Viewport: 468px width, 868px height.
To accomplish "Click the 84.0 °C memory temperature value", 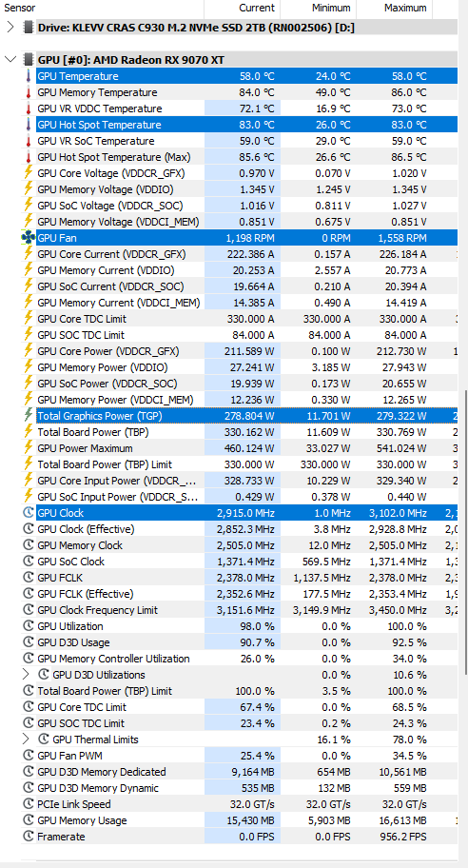I will coord(257,92).
